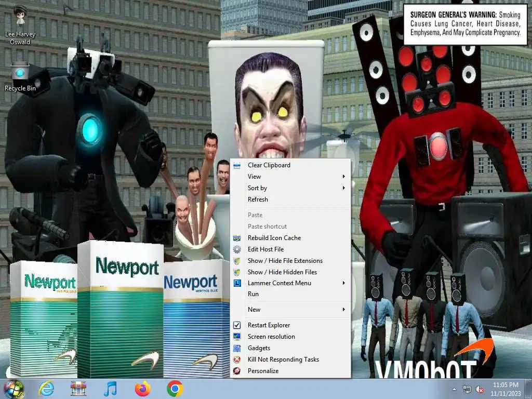Click the shield icon beside Show / Hide Hidden Files
532x399 pixels.
pyautogui.click(x=237, y=272)
